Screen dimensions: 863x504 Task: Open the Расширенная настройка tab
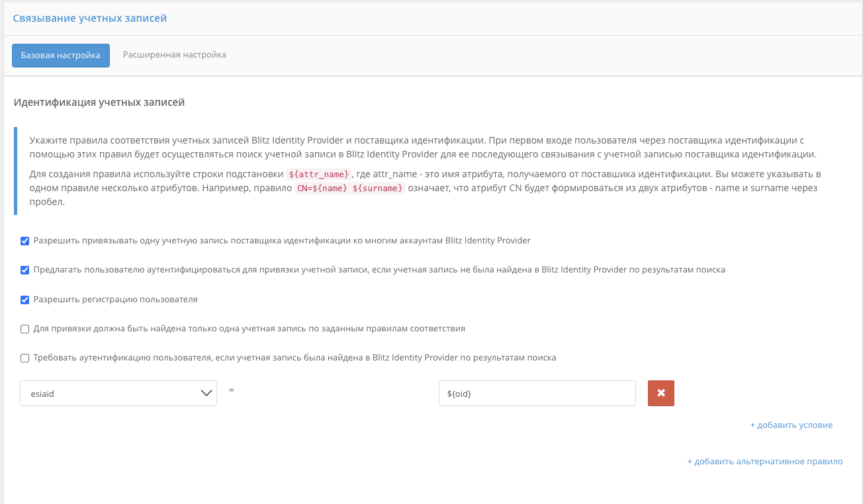(175, 55)
